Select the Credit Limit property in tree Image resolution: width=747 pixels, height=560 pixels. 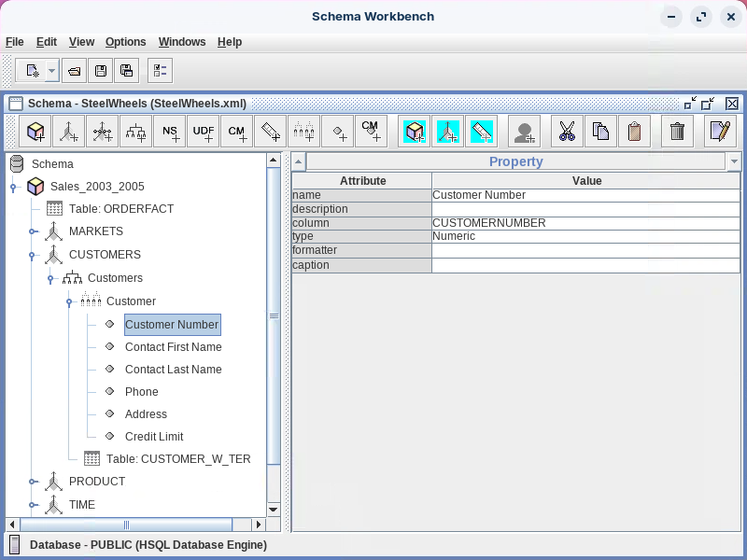point(154,437)
